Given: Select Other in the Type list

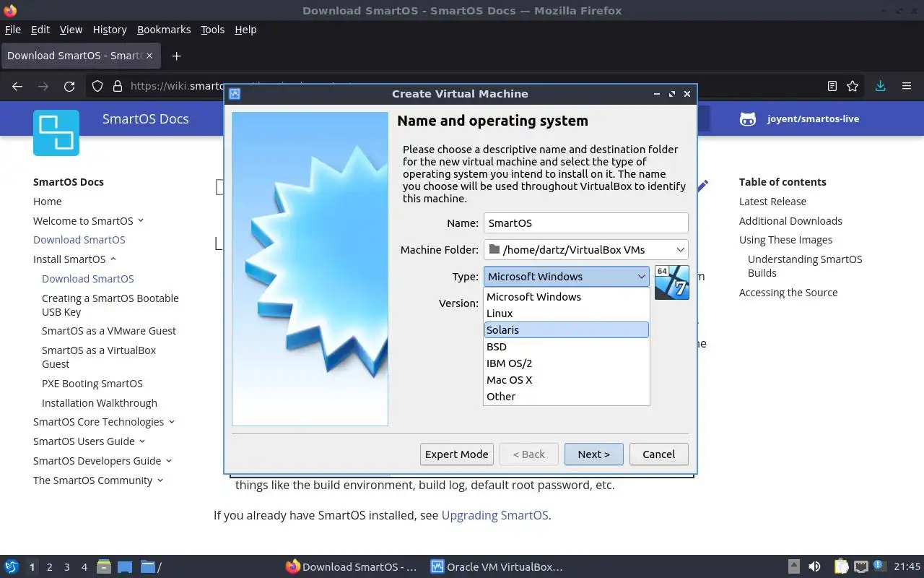Looking at the screenshot, I should pyautogui.click(x=567, y=397).
